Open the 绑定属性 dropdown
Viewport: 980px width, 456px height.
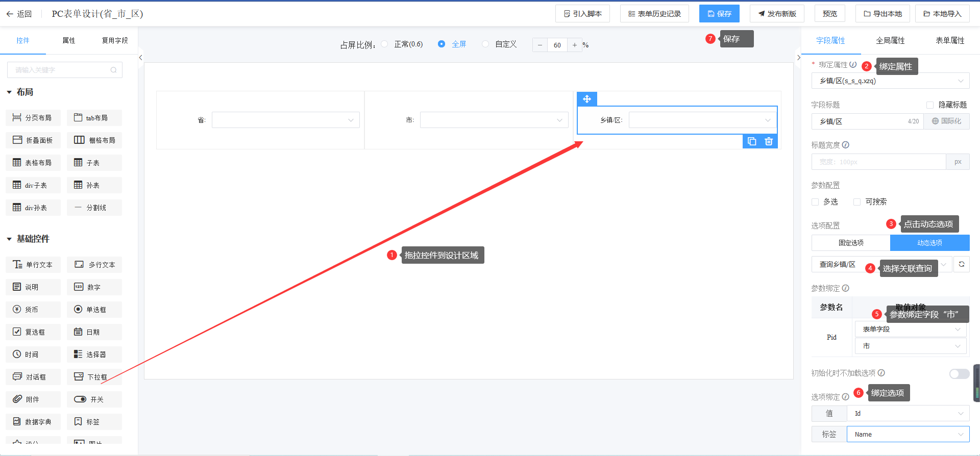pos(890,81)
